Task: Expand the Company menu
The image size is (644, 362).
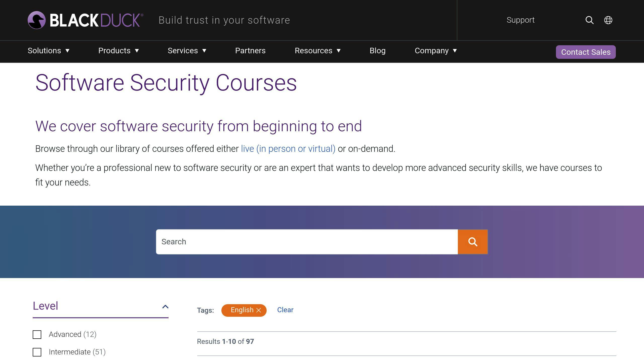Action: point(436,51)
